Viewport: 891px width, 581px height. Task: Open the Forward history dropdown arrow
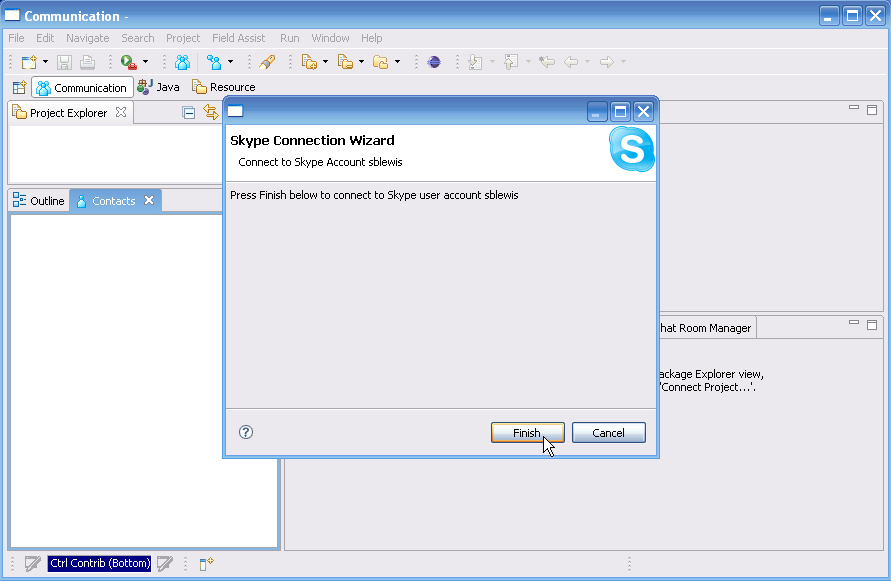coord(623,62)
